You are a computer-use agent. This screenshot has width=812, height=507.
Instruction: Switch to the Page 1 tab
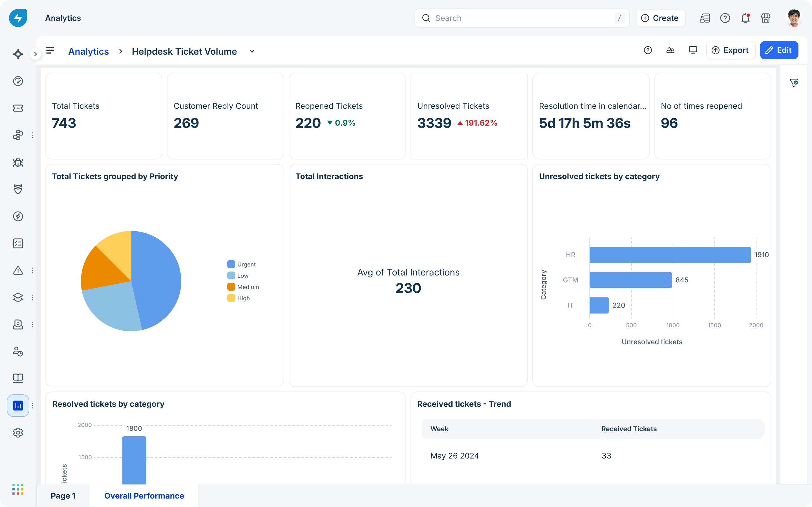[x=63, y=496]
